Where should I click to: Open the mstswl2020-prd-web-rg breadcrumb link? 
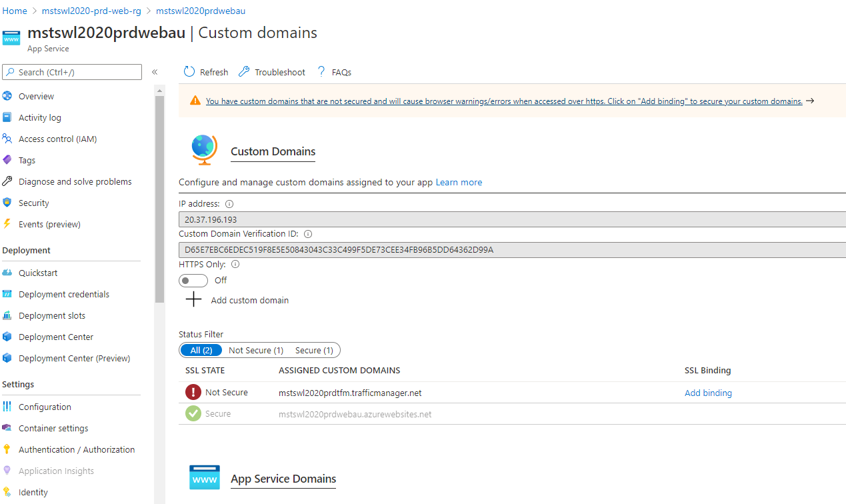tap(91, 11)
